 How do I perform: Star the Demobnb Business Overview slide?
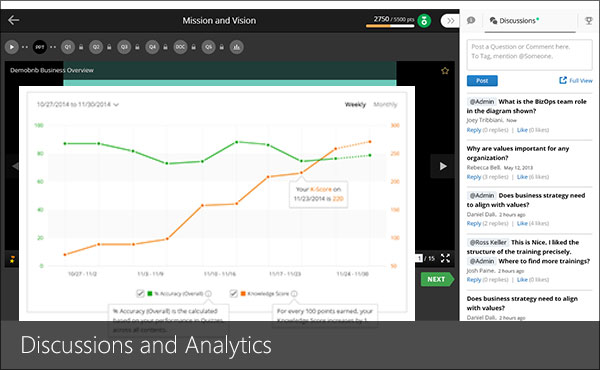coord(445,71)
